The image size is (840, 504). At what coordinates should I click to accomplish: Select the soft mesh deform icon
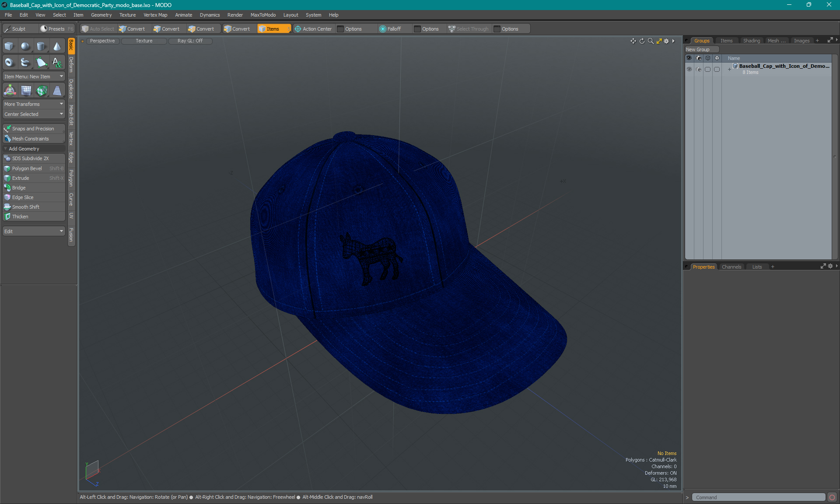[26, 91]
